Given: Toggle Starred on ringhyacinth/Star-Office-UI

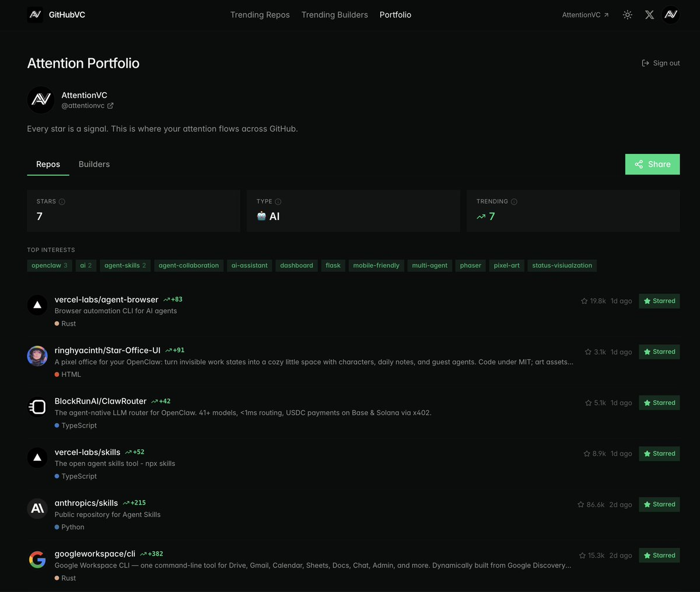Looking at the screenshot, I should pyautogui.click(x=659, y=352).
